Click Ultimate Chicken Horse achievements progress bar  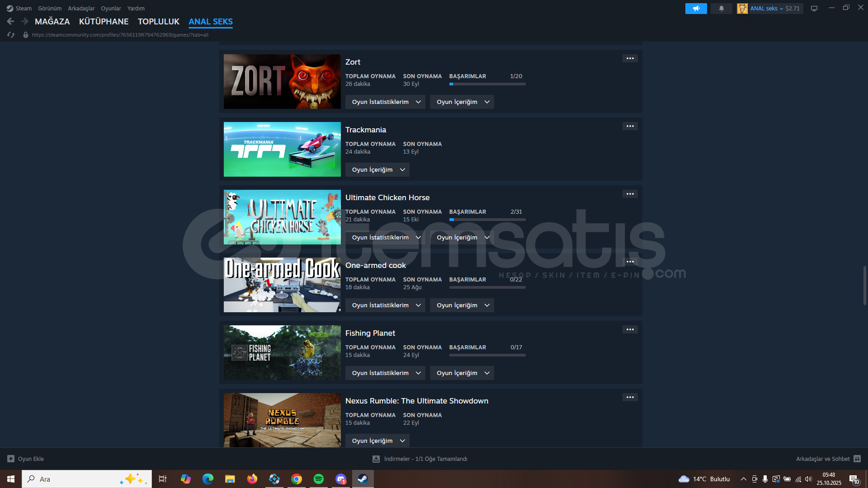coord(487,220)
